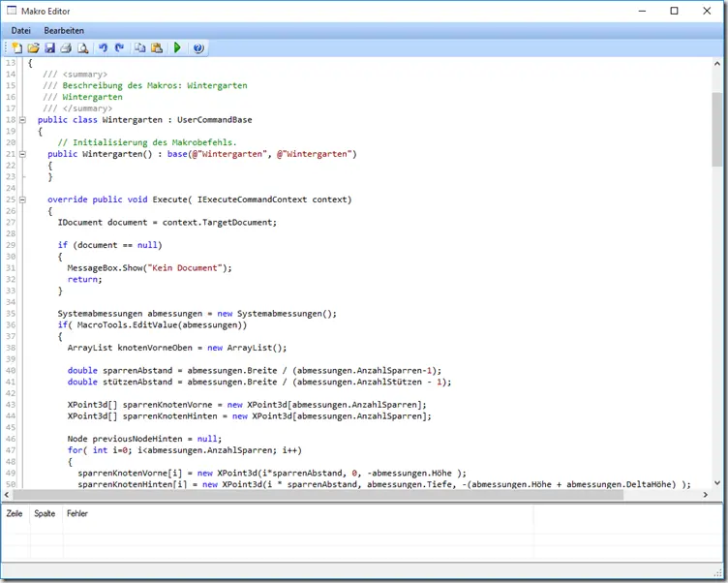Run the macro with the green play button
This screenshot has height=583, width=728.
tap(177, 47)
